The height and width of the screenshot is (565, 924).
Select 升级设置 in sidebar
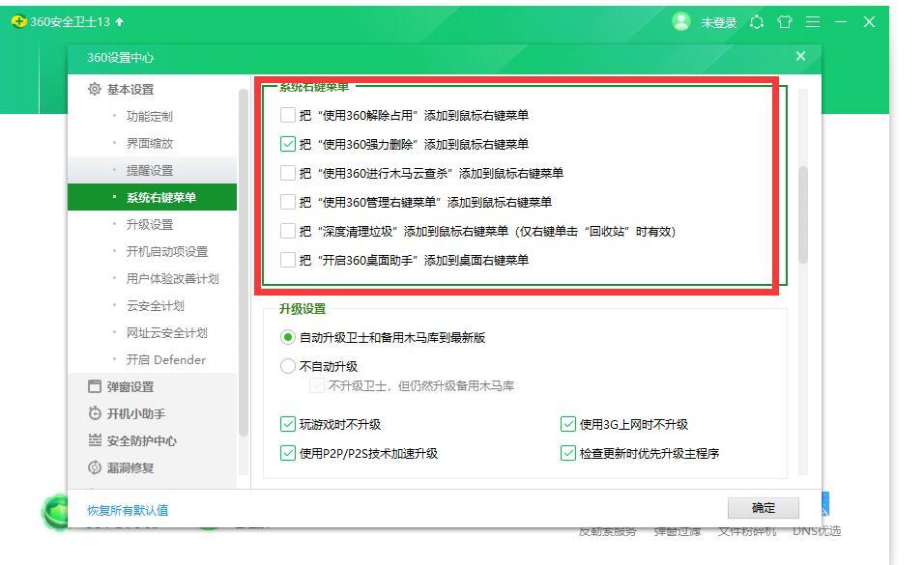point(152,224)
